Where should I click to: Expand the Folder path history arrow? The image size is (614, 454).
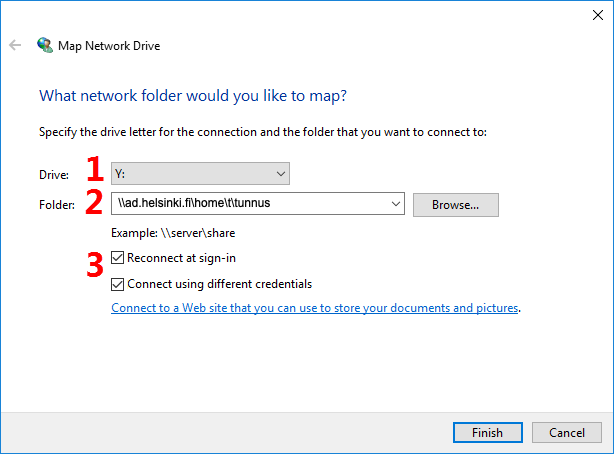point(396,204)
